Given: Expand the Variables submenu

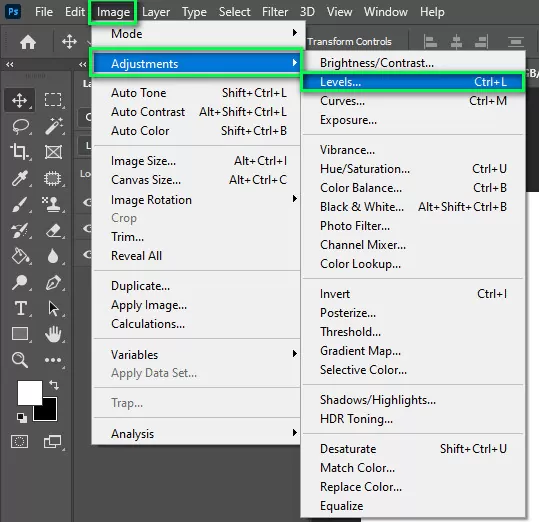Looking at the screenshot, I should [196, 354].
